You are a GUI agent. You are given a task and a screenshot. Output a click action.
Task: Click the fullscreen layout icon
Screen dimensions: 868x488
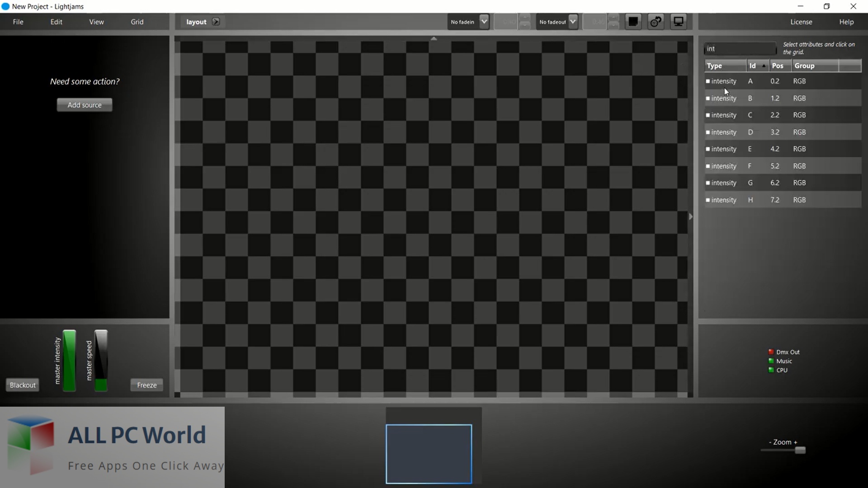tap(678, 21)
